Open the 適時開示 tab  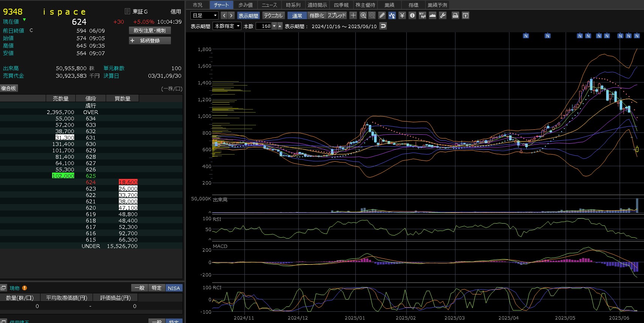(x=317, y=5)
